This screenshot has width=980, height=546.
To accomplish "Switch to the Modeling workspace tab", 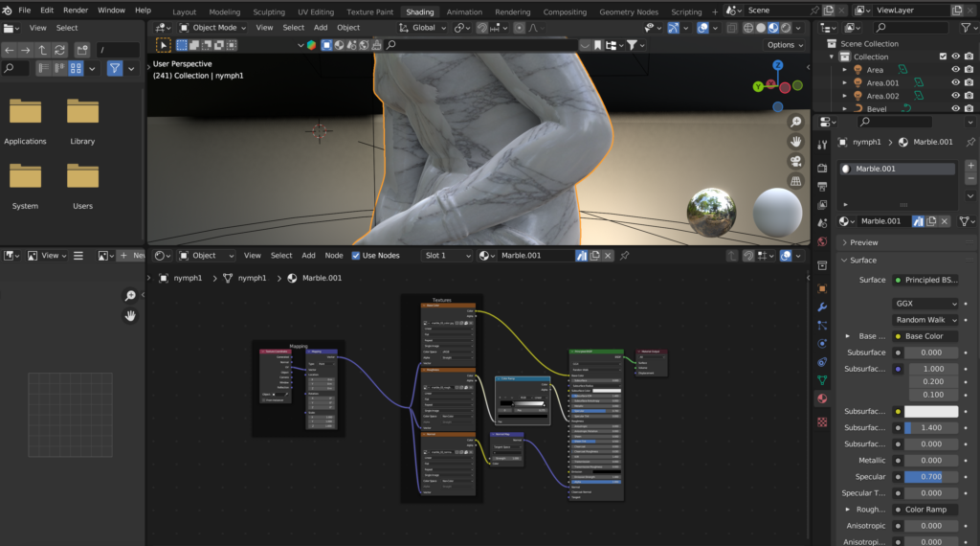I will pos(224,11).
